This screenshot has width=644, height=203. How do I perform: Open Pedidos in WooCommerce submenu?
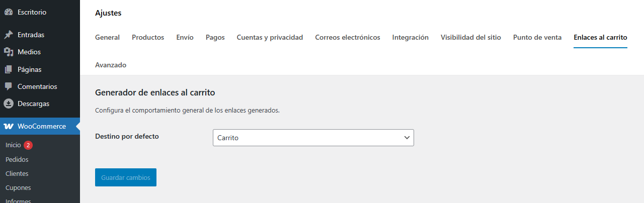click(17, 159)
